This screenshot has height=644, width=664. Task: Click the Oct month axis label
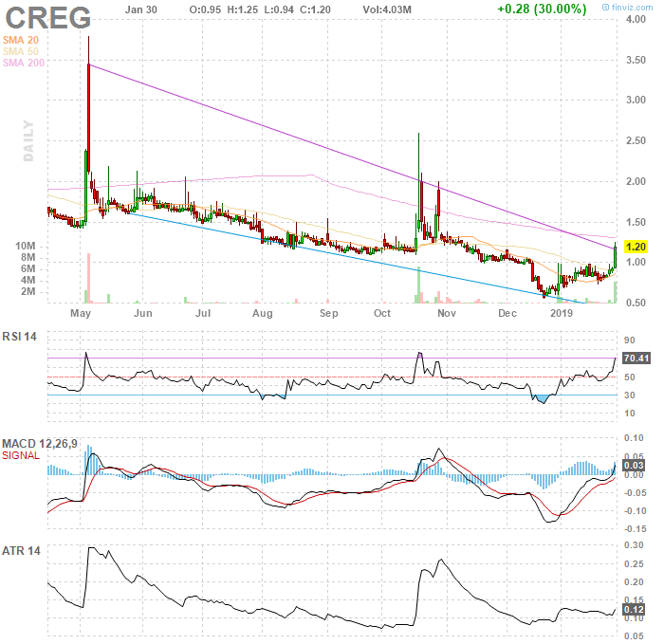(382, 313)
